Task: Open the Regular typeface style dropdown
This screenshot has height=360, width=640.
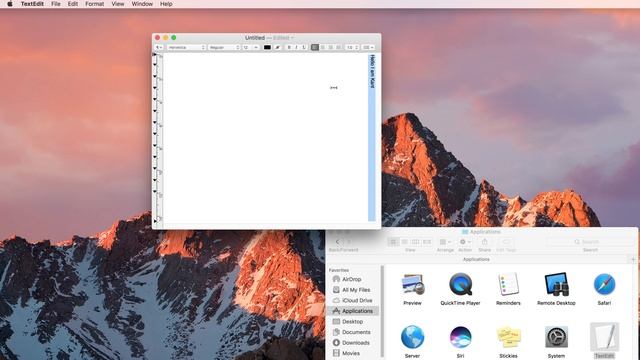Action: point(224,47)
